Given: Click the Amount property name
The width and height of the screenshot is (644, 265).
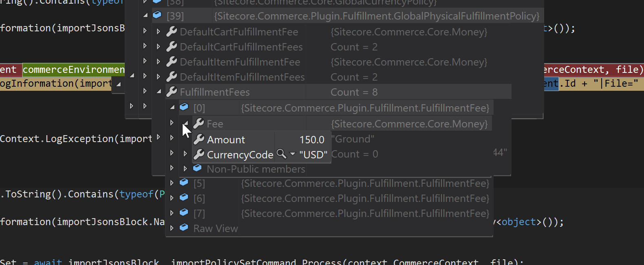Looking at the screenshot, I should pos(226,140).
